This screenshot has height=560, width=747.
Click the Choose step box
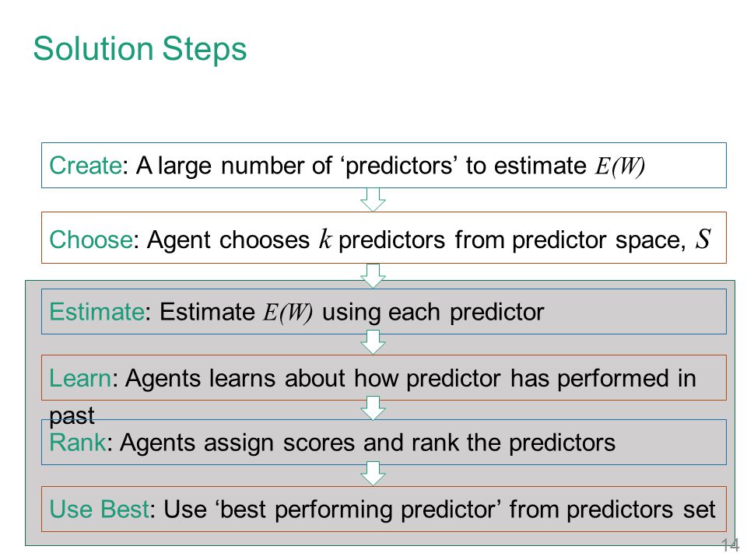[x=384, y=238]
